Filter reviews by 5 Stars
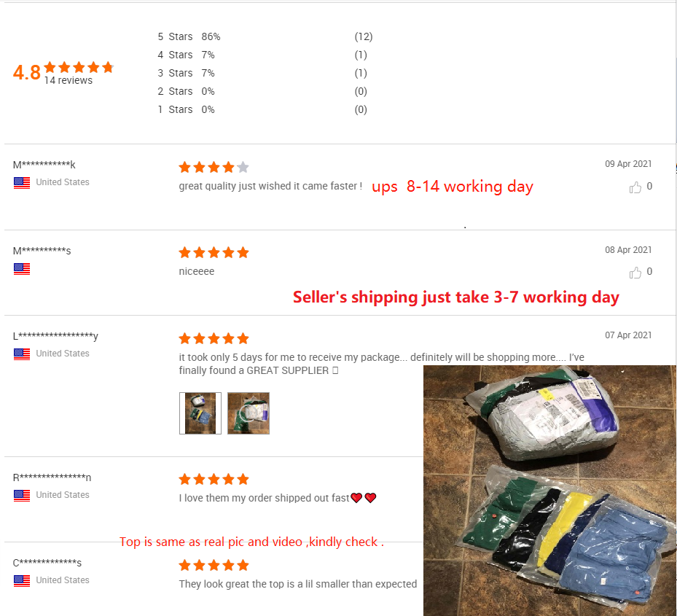The image size is (677, 616). click(175, 36)
